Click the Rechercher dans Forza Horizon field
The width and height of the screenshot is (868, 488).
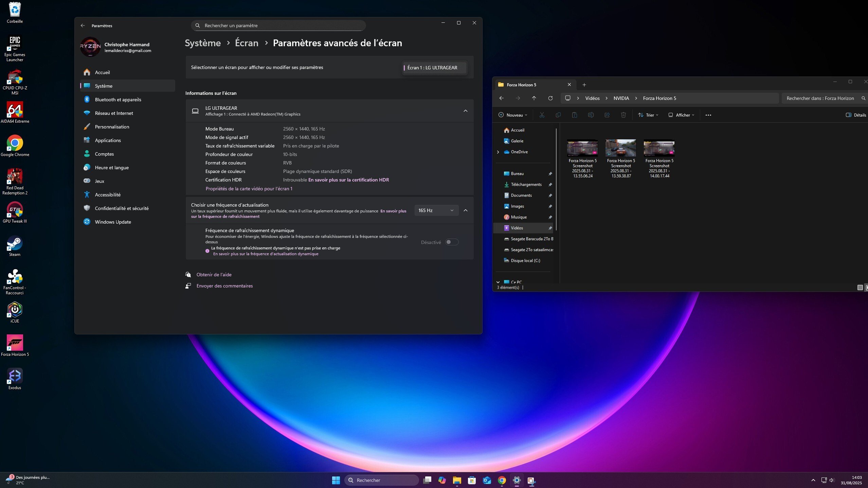click(x=824, y=98)
